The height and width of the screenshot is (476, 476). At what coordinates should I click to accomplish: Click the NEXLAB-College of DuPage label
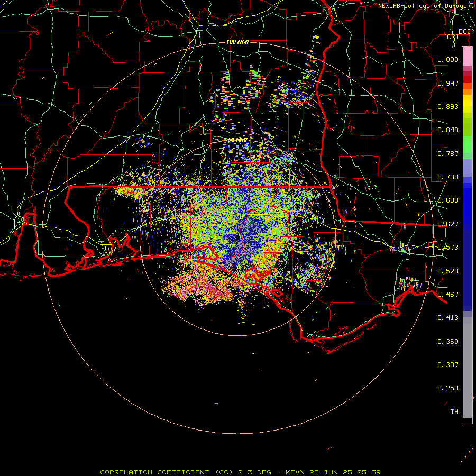427,6
